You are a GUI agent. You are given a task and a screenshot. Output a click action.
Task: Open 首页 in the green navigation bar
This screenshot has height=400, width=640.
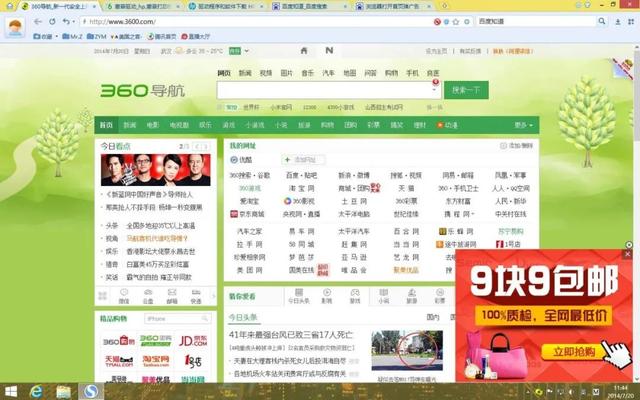pyautogui.click(x=106, y=125)
